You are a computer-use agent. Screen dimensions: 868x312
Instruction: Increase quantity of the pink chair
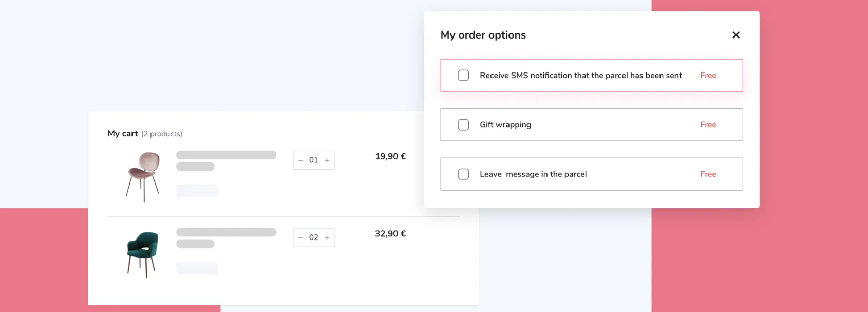[x=327, y=160]
